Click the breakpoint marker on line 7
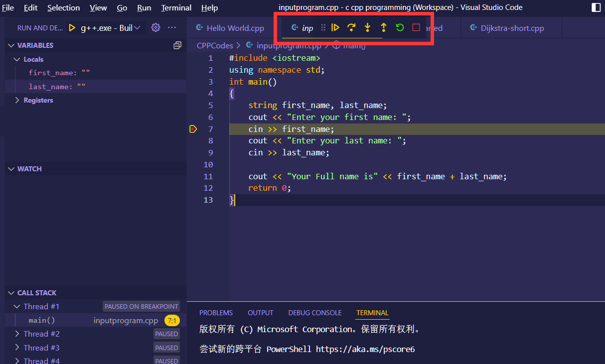Image resolution: width=605 pixels, height=364 pixels. (193, 129)
